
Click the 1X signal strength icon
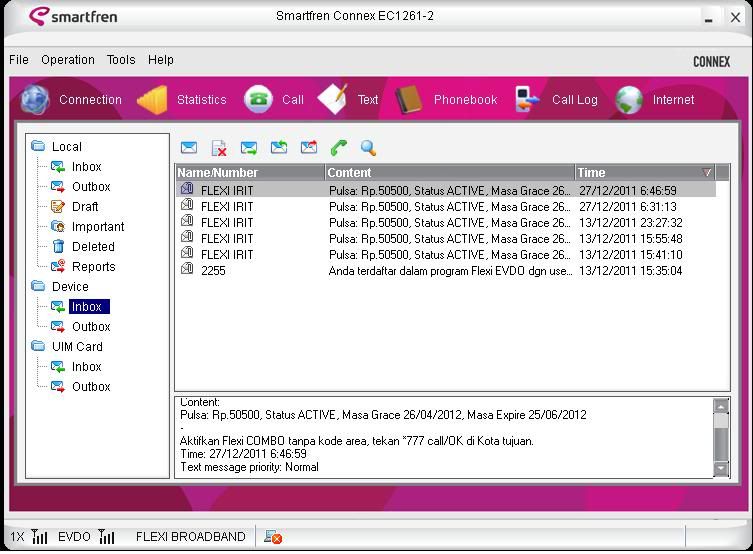coord(39,536)
